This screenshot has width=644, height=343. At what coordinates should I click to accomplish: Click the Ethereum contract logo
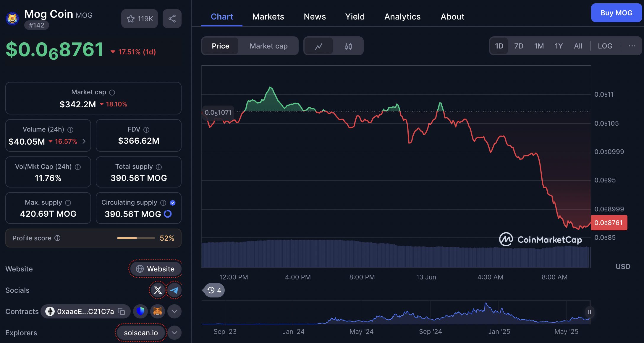50,311
